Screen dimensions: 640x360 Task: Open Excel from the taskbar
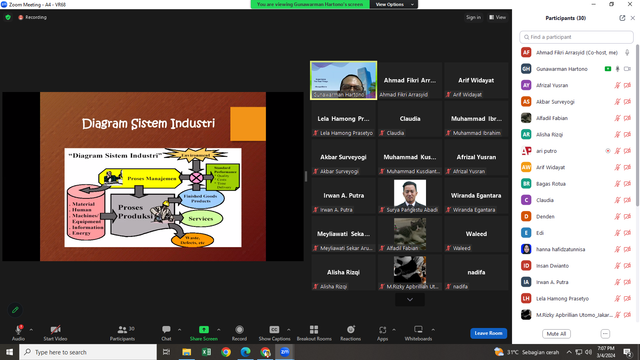(x=206, y=352)
